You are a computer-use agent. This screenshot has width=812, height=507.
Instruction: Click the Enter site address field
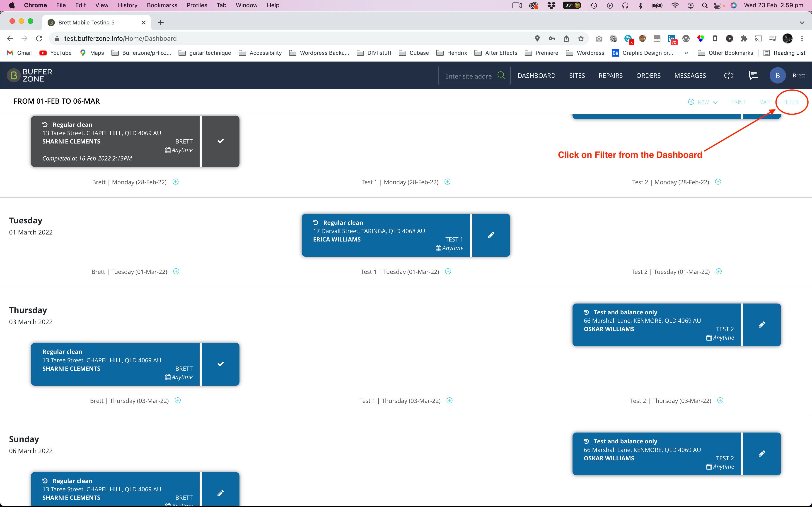[x=468, y=76]
